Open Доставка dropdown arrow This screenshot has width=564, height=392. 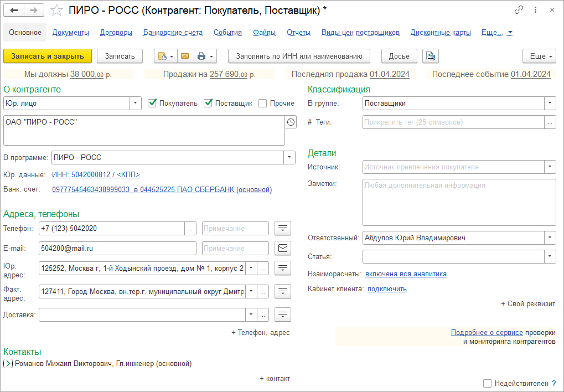251,315
